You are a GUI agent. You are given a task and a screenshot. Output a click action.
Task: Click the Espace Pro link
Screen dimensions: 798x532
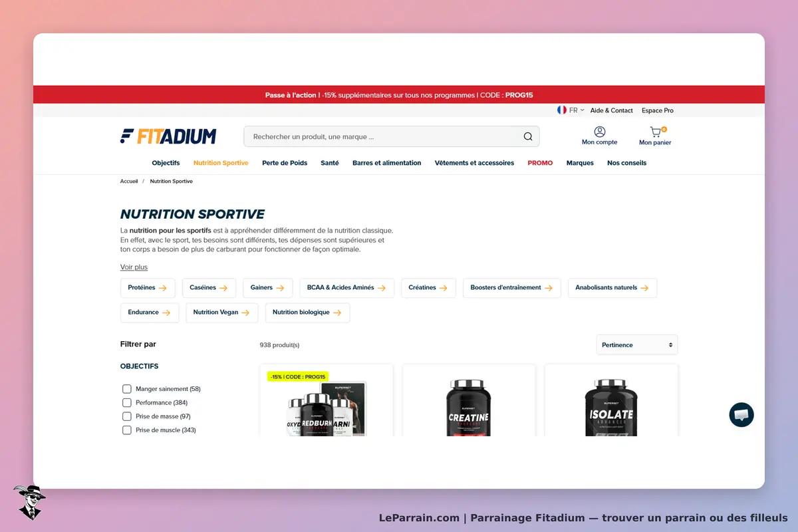[x=658, y=110]
